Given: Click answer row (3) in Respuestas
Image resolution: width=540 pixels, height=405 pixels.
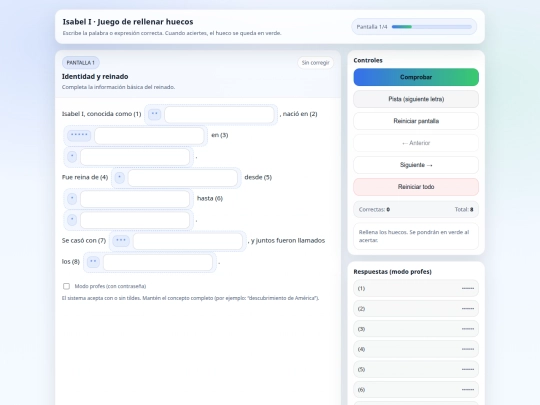Looking at the screenshot, I should point(416,329).
